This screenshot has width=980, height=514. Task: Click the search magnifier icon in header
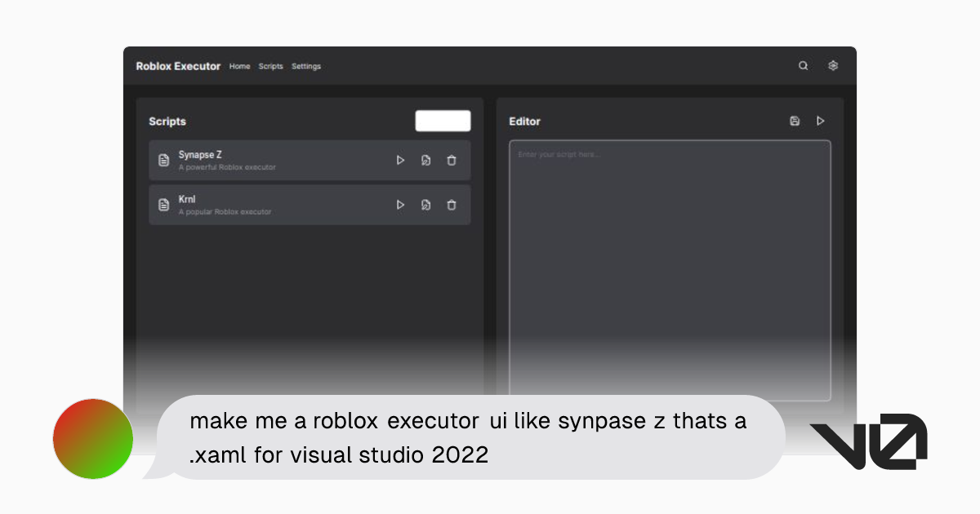[x=803, y=66]
